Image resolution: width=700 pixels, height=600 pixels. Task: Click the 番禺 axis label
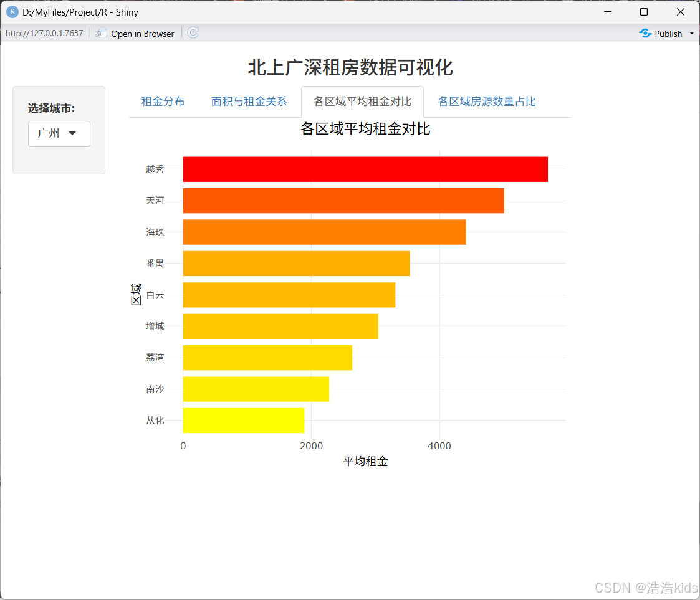(x=155, y=263)
